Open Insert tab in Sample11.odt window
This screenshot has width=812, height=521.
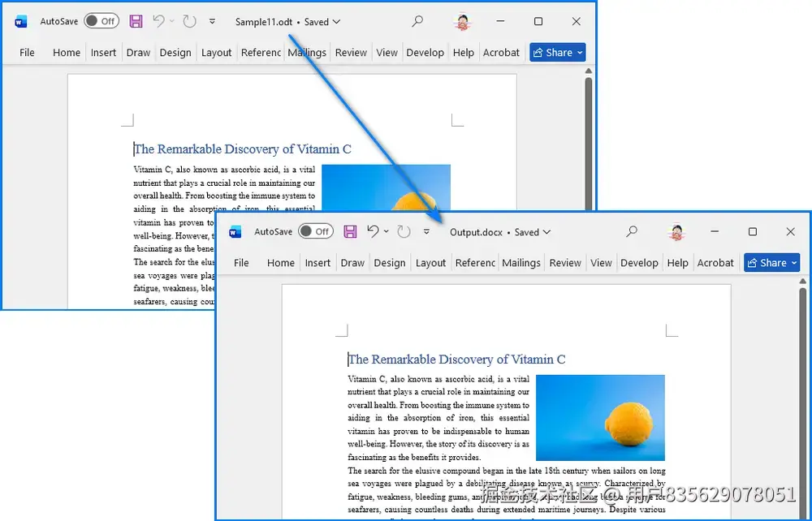point(103,52)
